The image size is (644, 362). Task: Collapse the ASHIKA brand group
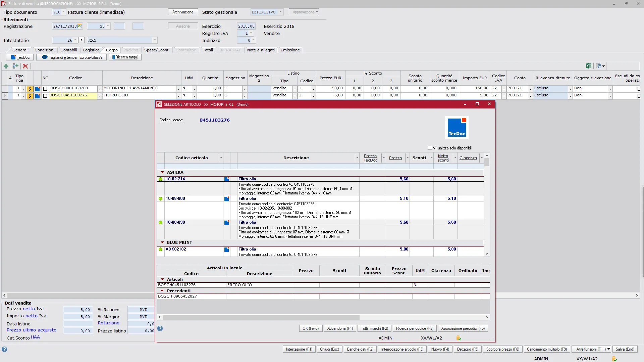click(x=162, y=172)
